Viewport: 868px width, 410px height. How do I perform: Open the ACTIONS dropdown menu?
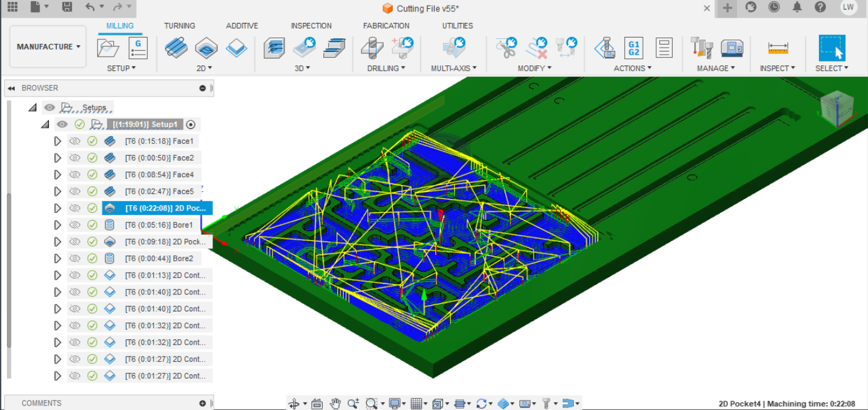pyautogui.click(x=633, y=68)
